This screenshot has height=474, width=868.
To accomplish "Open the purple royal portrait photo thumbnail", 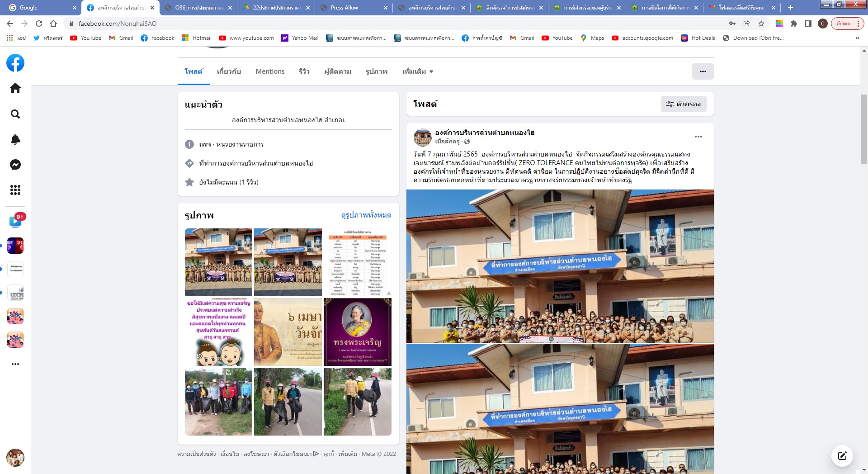I will pyautogui.click(x=358, y=332).
